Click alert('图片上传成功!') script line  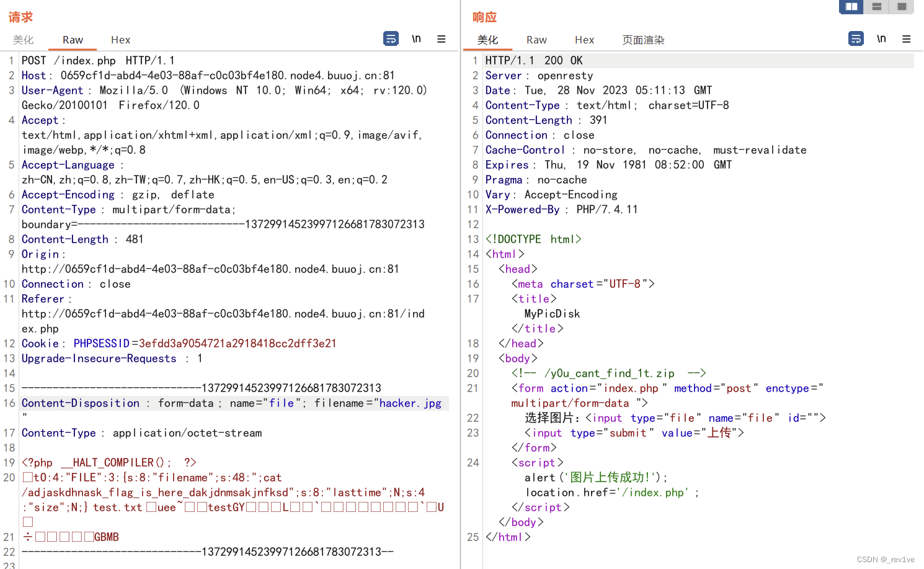click(x=596, y=477)
